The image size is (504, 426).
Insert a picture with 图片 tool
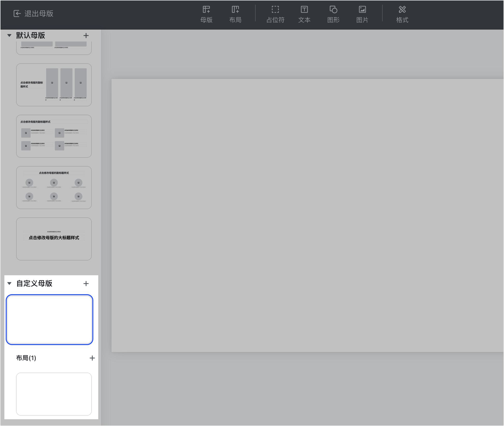pos(362,15)
